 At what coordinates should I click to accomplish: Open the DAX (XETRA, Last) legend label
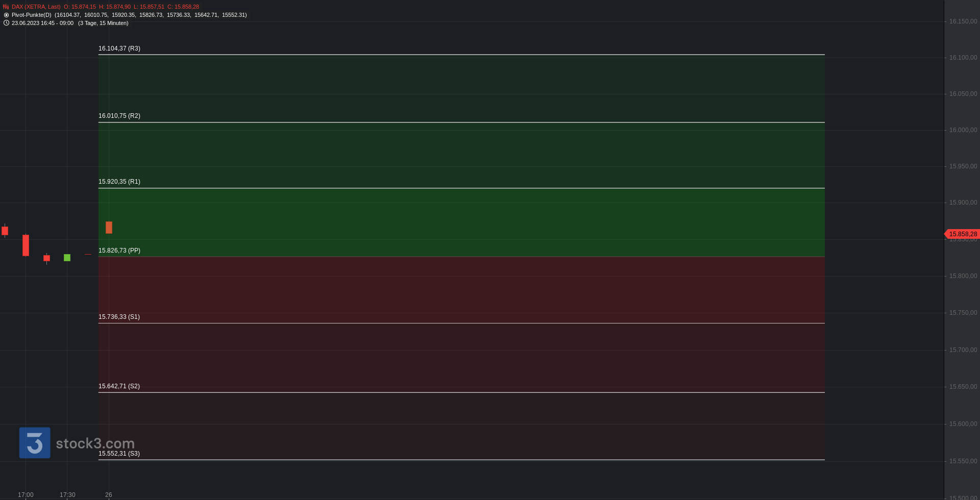tap(36, 7)
